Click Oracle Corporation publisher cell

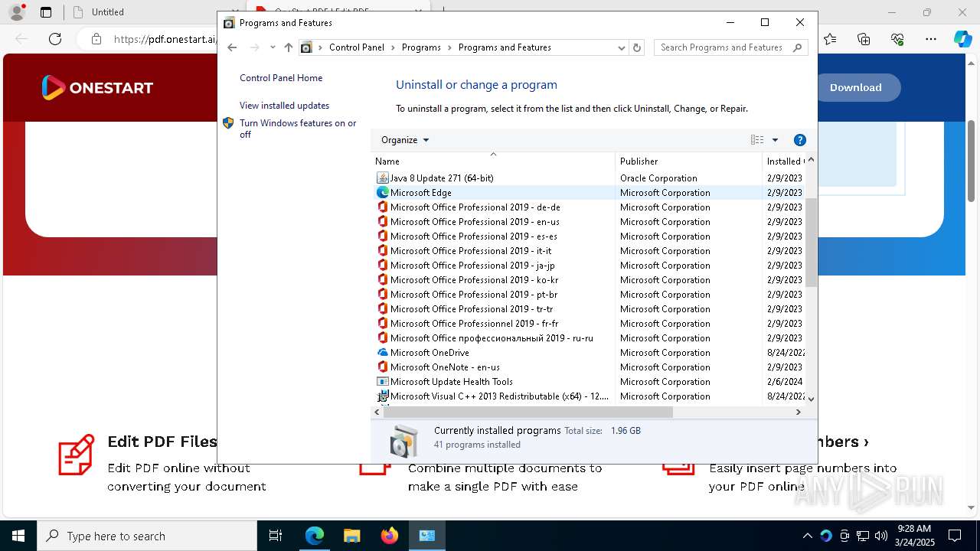(658, 178)
